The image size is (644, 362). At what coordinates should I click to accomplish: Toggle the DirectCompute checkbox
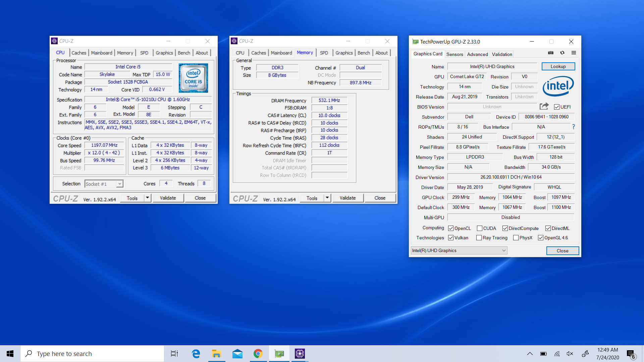click(505, 228)
